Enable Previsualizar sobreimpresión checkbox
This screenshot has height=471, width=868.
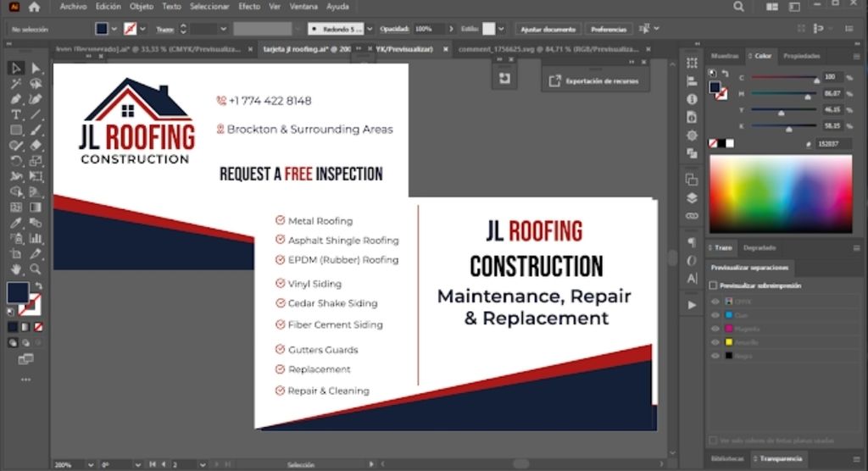point(713,285)
